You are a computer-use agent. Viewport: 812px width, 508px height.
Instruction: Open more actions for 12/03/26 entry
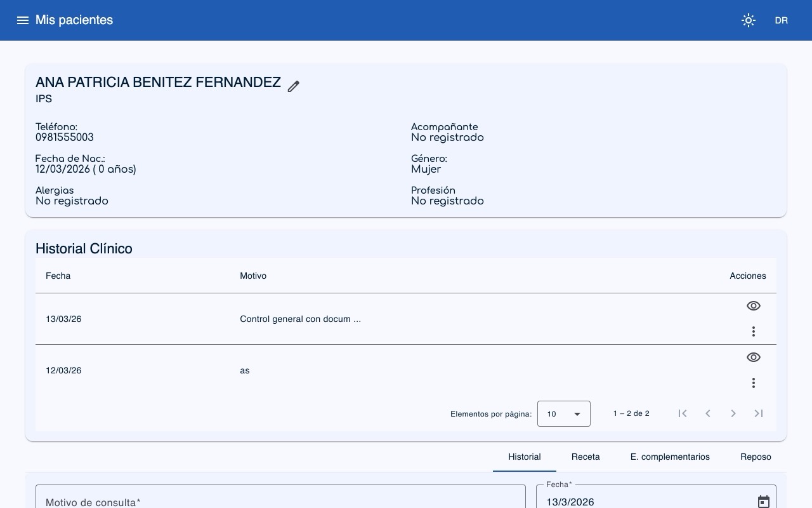click(753, 383)
